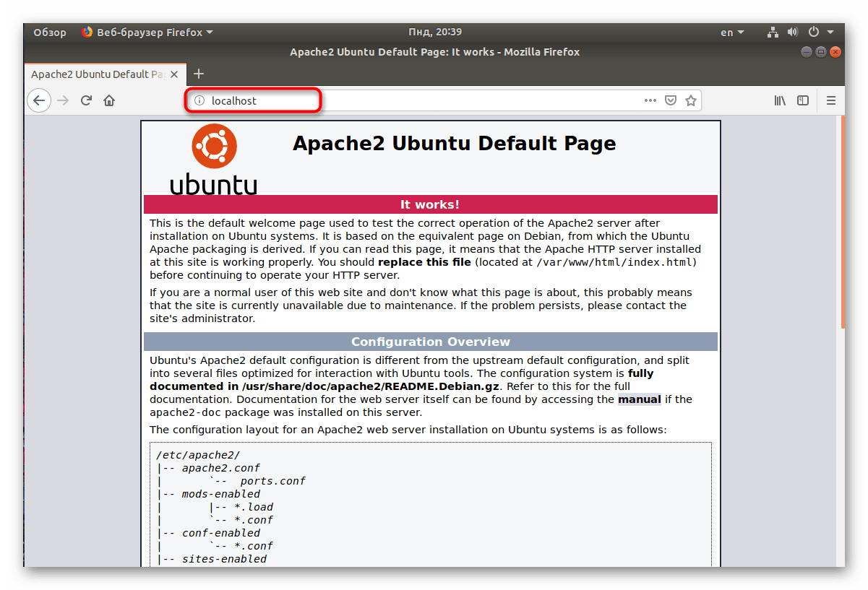Open a new browser tab with plus button

click(x=199, y=74)
